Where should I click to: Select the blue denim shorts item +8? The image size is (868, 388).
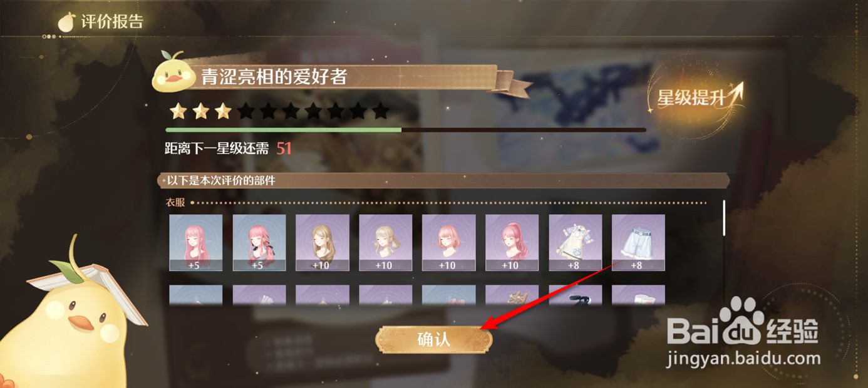[x=638, y=243]
